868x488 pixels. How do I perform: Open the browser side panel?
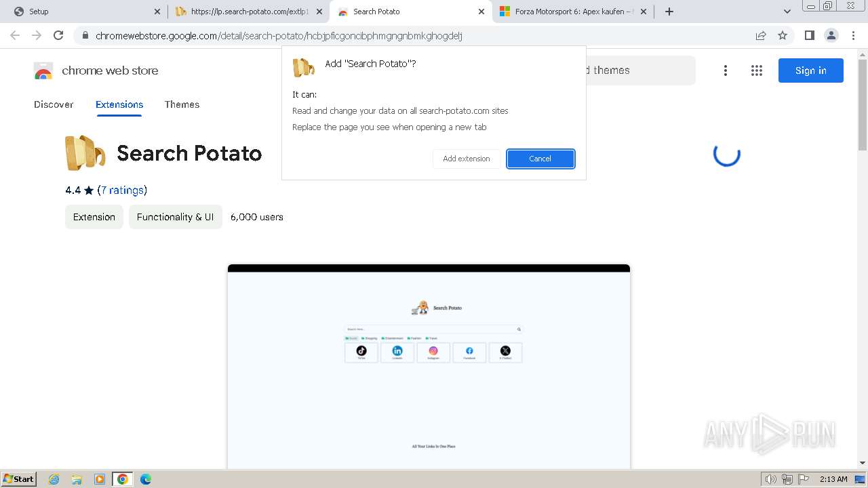pos(810,35)
